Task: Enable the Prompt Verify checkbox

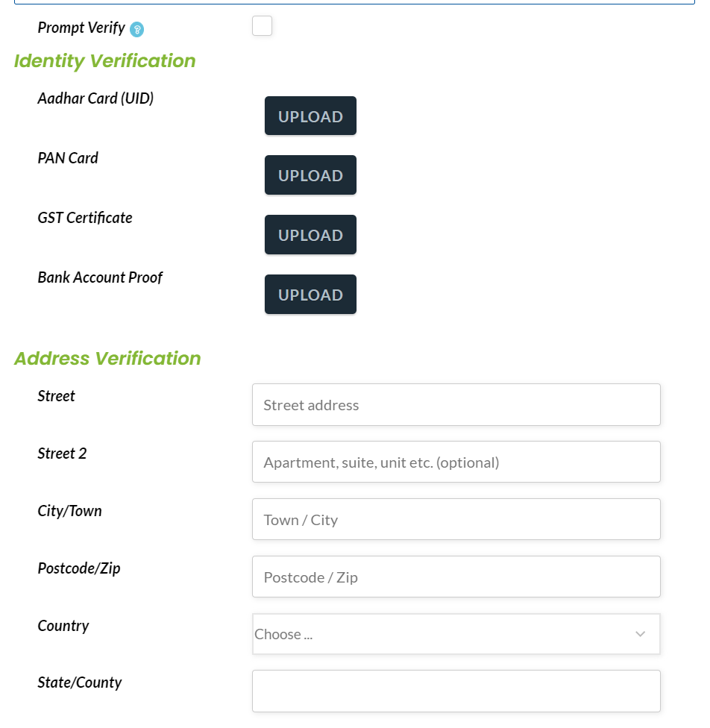Action: click(x=262, y=25)
